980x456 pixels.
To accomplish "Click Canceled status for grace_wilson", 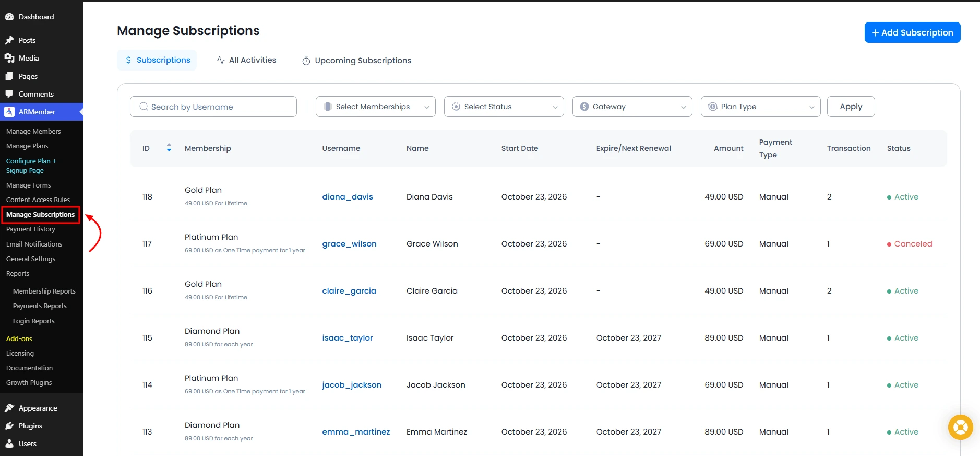I will coord(910,244).
